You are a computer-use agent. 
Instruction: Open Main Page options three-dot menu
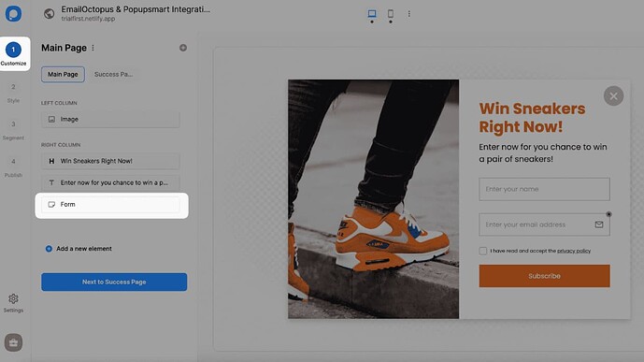93,48
